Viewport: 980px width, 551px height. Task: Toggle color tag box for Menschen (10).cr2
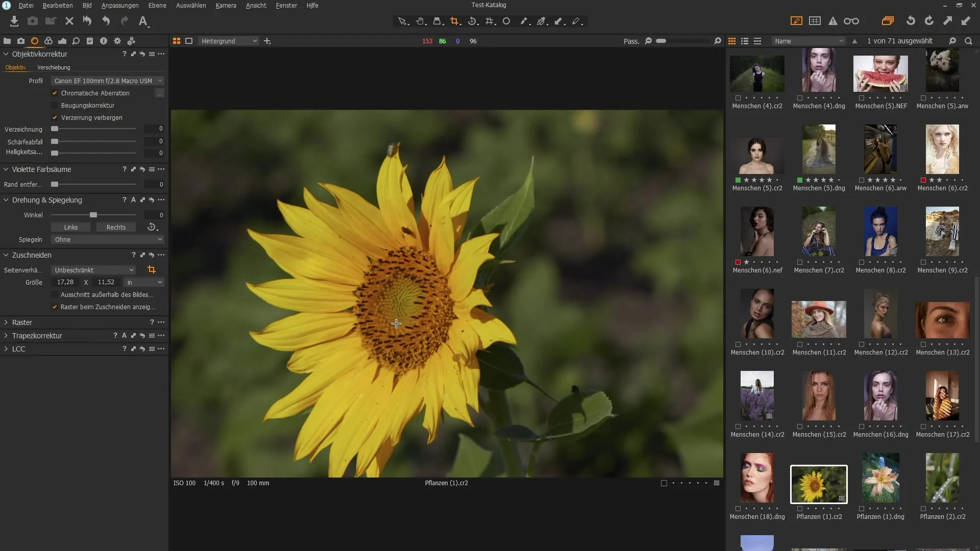pos(738,344)
